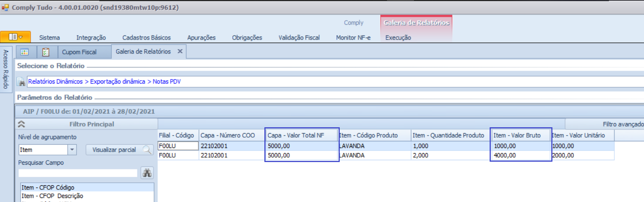Click the clipboard checklist icon tab

click(46, 52)
